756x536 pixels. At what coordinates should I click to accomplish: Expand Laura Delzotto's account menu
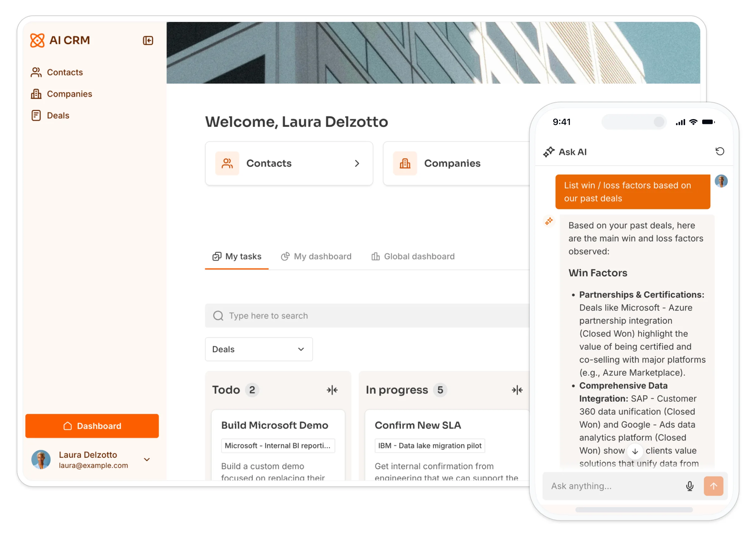click(147, 459)
